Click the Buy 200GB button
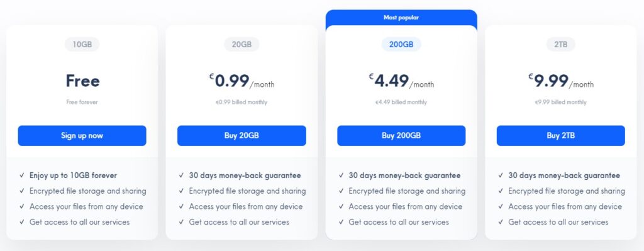The width and height of the screenshot is (644, 251). coord(401,135)
